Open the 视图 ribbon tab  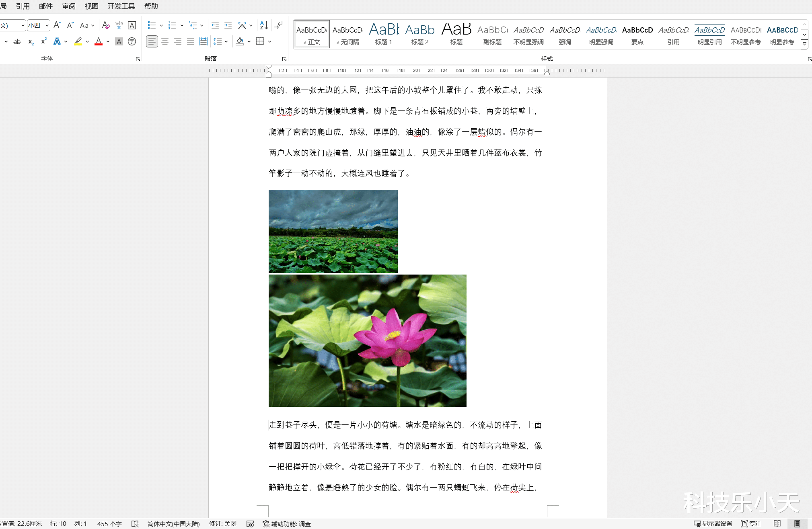point(91,6)
